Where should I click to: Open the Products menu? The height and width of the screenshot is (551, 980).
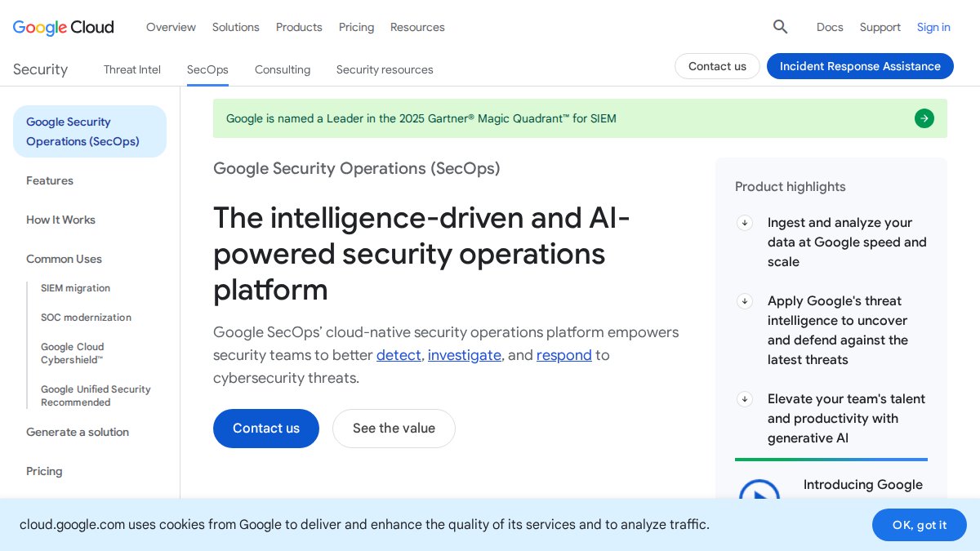pos(299,27)
